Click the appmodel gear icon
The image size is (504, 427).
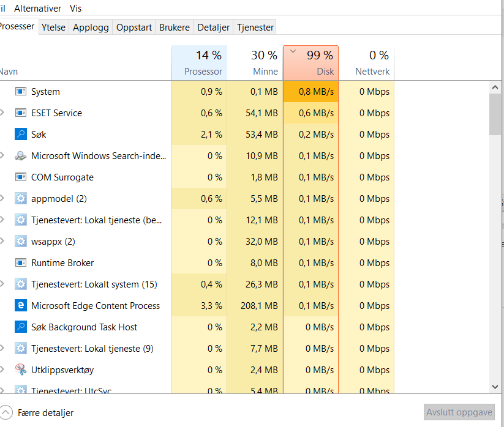pos(21,198)
